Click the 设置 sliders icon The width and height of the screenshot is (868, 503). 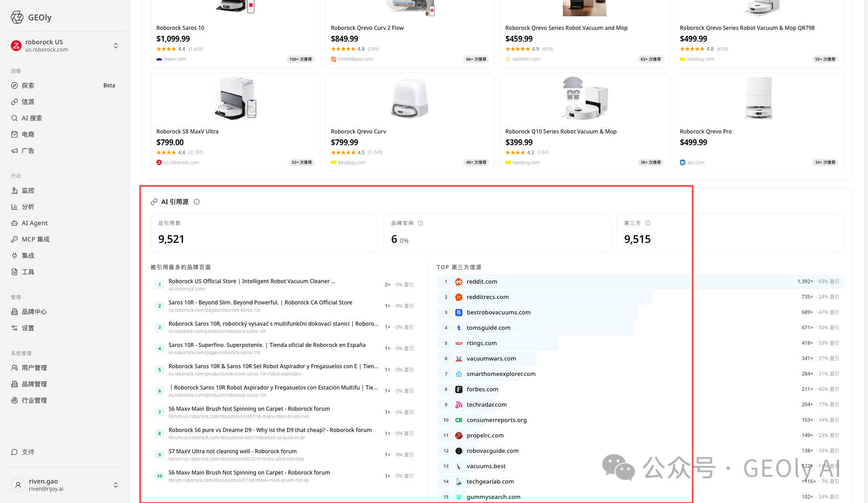coord(14,328)
